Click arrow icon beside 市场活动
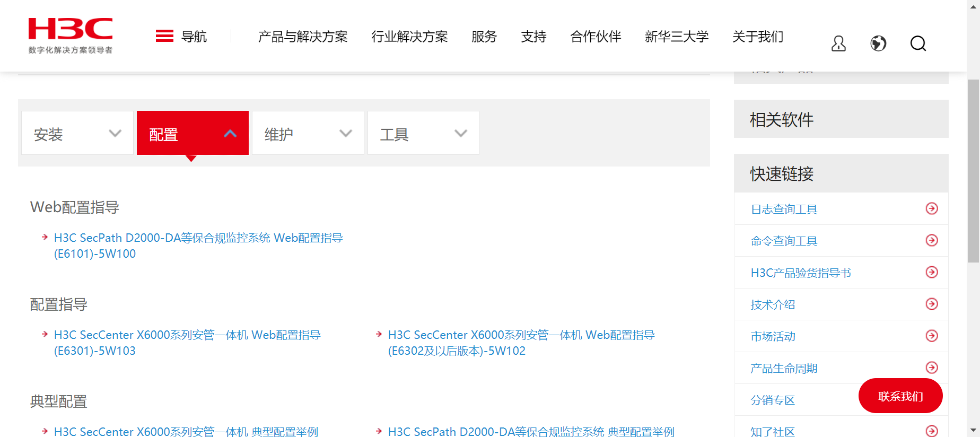The width and height of the screenshot is (980, 437). (932, 336)
